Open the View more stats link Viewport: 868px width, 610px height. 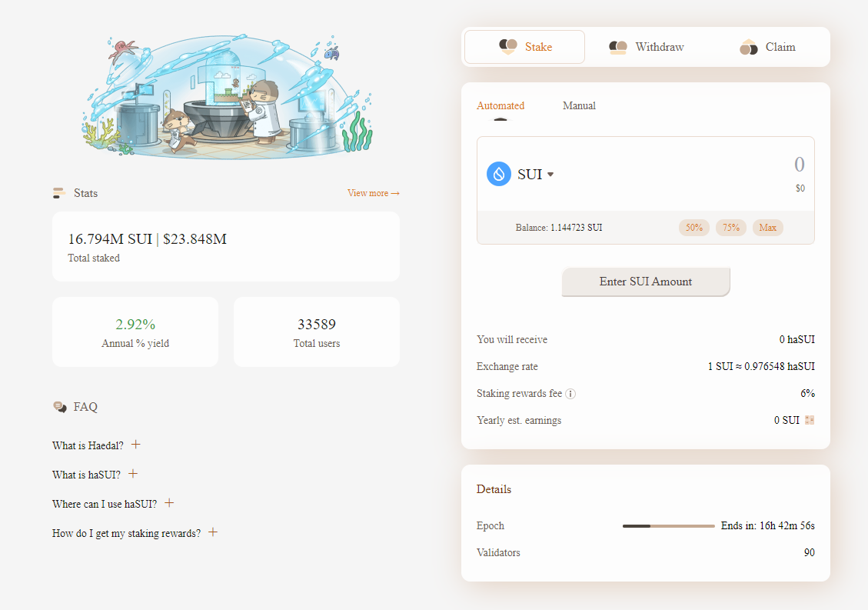[373, 193]
